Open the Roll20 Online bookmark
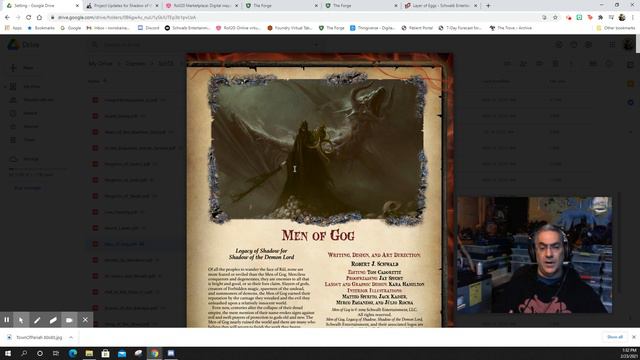 coord(238,28)
